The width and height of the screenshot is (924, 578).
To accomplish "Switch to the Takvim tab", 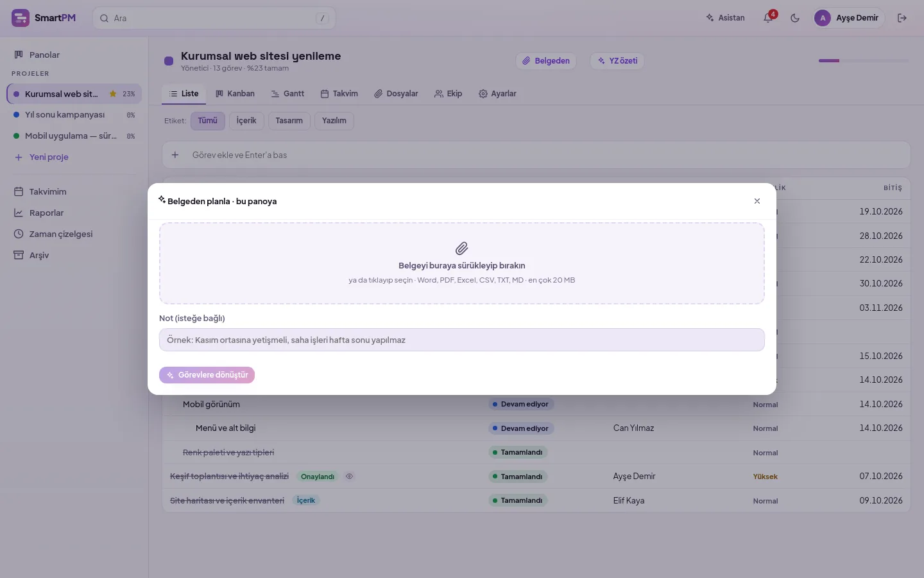I will (339, 94).
